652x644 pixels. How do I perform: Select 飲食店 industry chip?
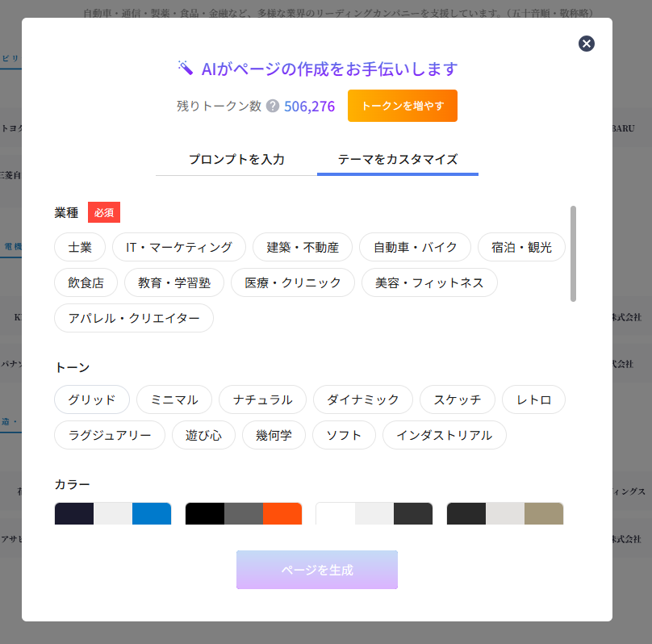coord(86,282)
